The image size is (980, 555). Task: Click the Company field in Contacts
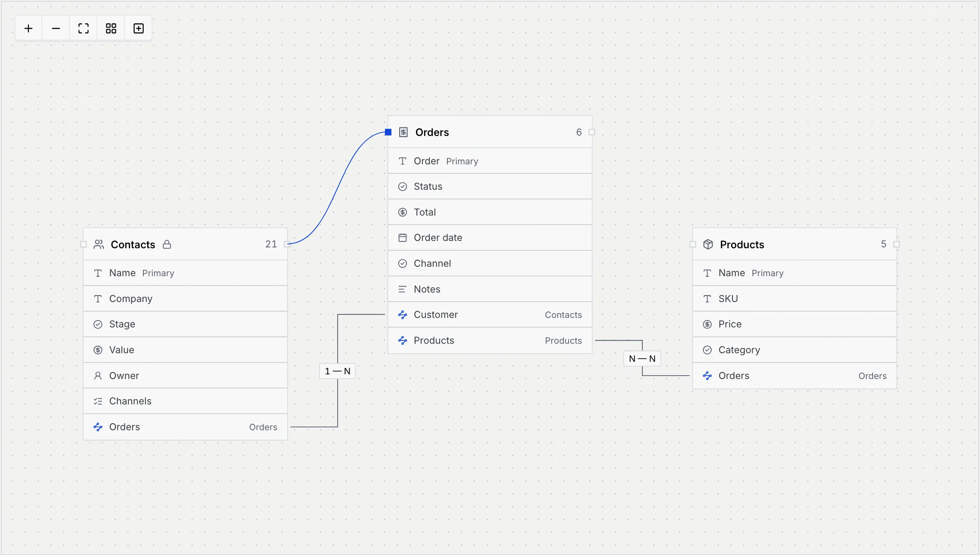pyautogui.click(x=185, y=299)
